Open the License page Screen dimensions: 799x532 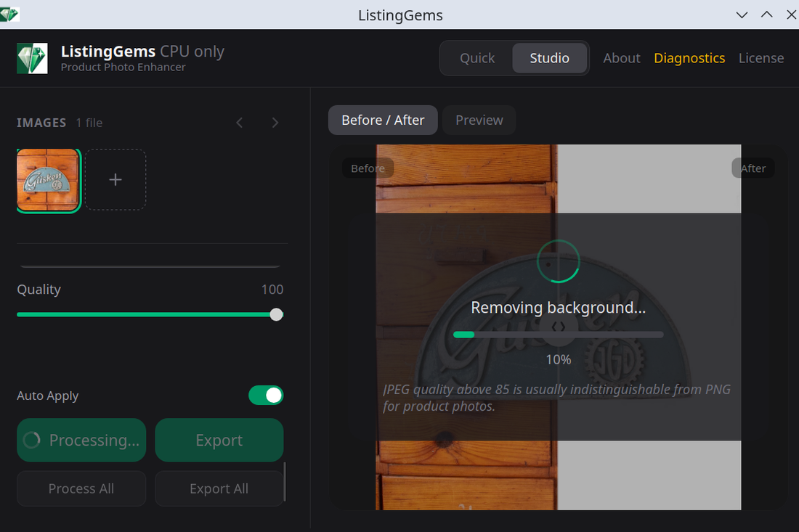coord(761,58)
